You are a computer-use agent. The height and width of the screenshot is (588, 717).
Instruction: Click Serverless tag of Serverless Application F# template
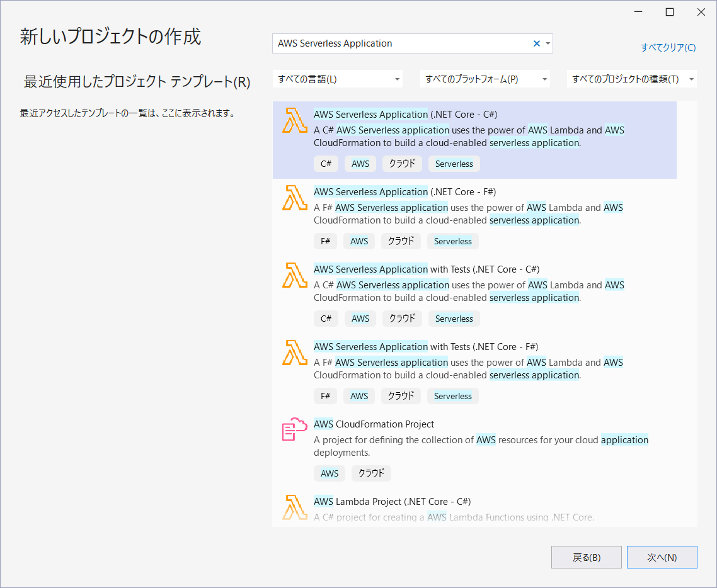(453, 241)
